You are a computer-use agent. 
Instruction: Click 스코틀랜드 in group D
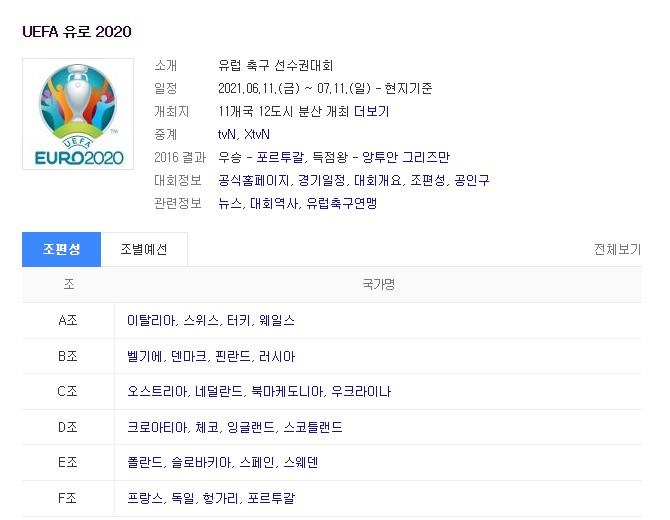click(x=313, y=427)
